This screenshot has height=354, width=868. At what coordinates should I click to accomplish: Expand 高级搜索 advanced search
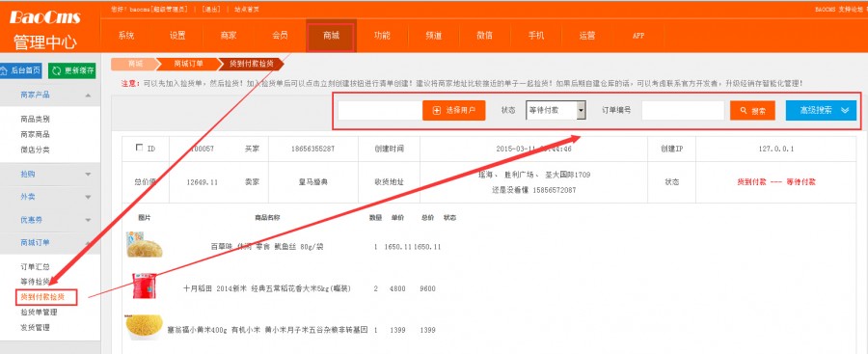tap(821, 110)
